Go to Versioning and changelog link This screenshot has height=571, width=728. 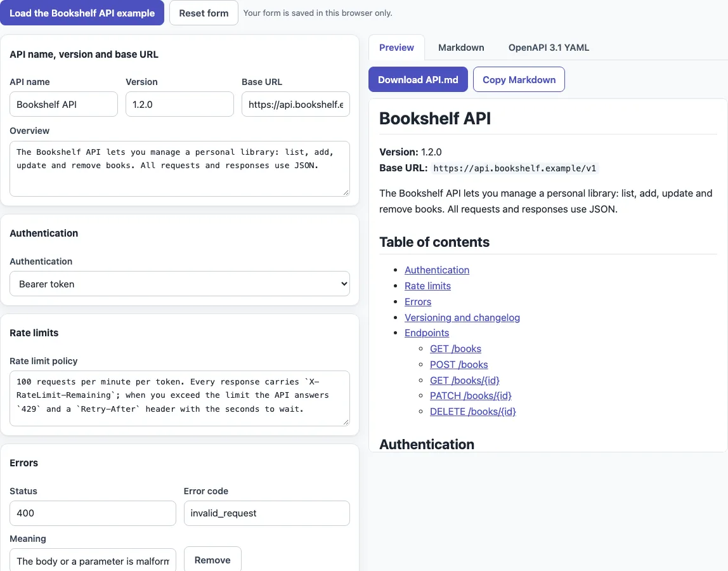tap(462, 317)
